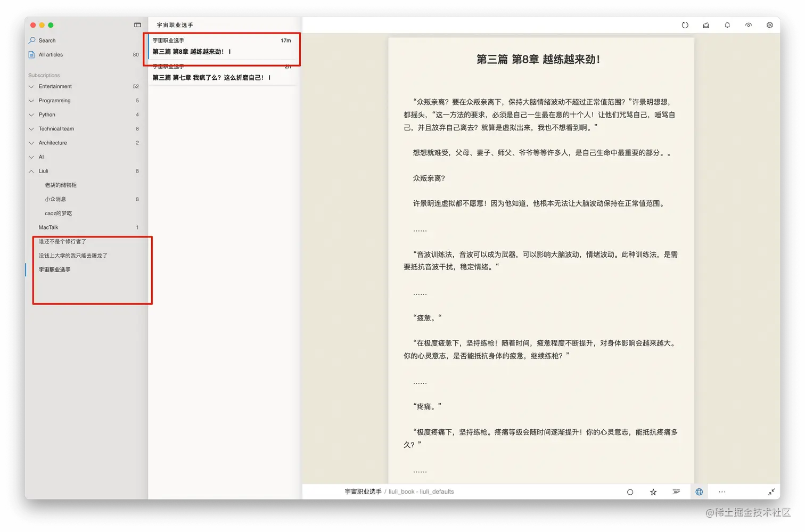805x532 pixels.
Task: Collapse the Liuli feed group
Action: click(x=31, y=171)
